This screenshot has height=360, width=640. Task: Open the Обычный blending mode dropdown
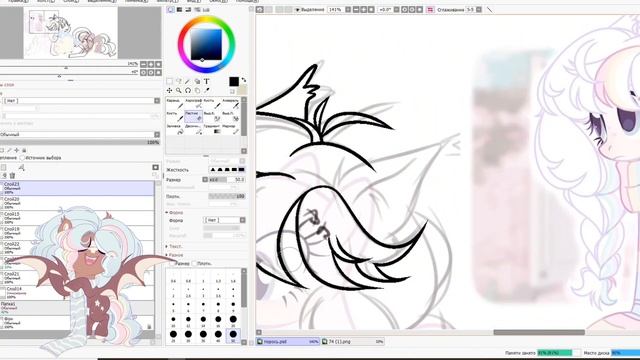coord(80,134)
